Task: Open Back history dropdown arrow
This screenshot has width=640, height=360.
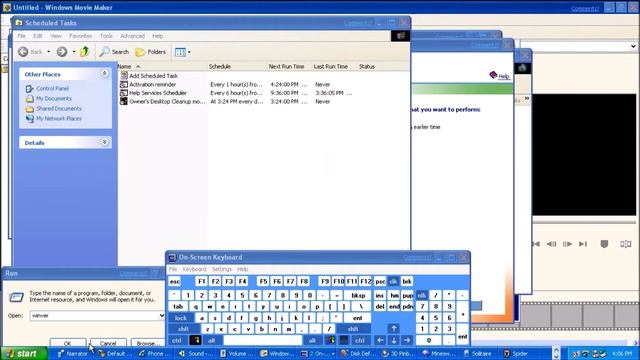Action: [x=49, y=52]
